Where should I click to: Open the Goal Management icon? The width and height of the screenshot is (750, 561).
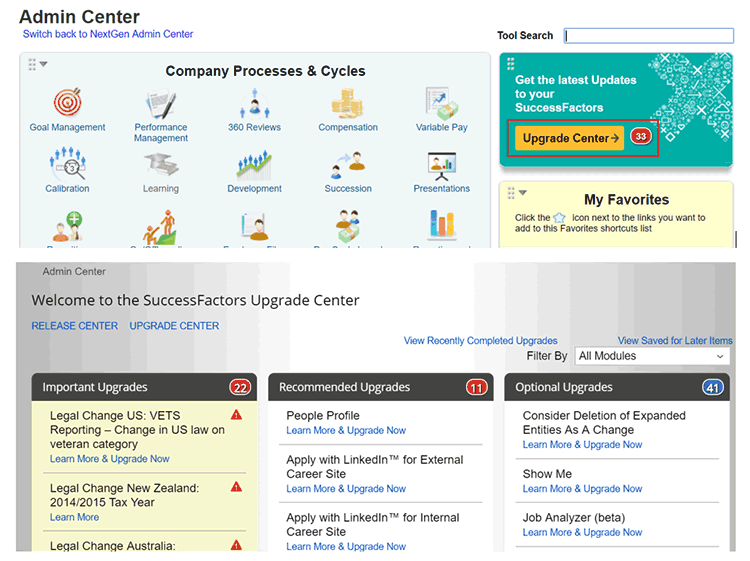pos(67,103)
